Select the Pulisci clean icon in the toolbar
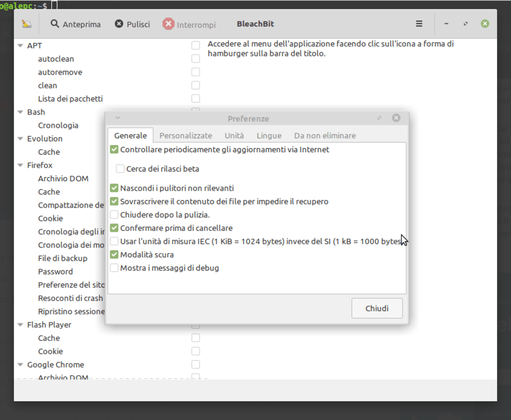The height and width of the screenshot is (420, 511). pyautogui.click(x=119, y=23)
